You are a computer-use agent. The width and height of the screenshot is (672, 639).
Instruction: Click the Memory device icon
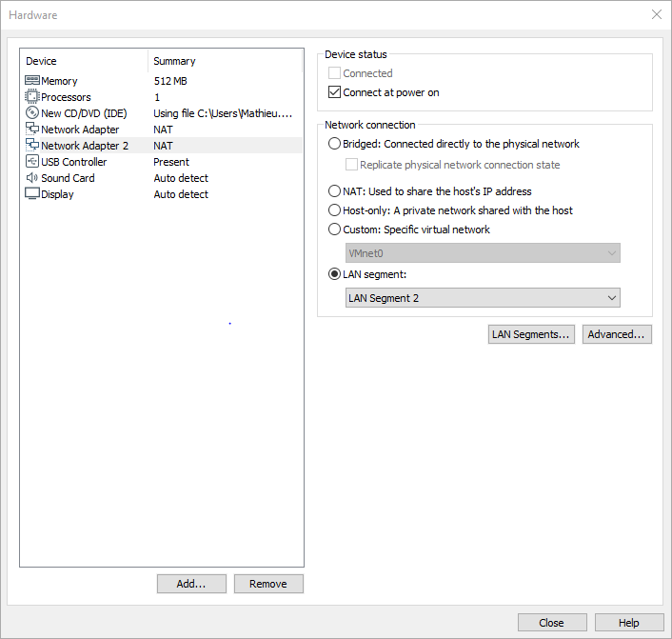click(31, 81)
